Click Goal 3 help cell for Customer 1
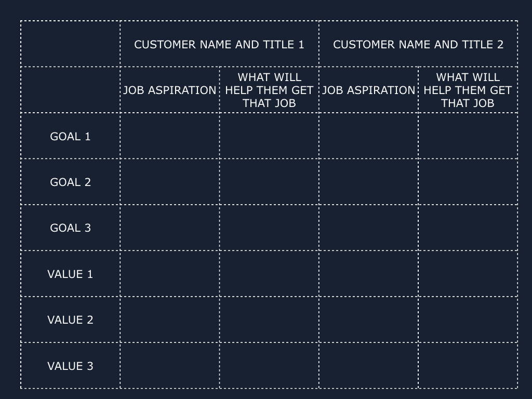 coord(269,228)
